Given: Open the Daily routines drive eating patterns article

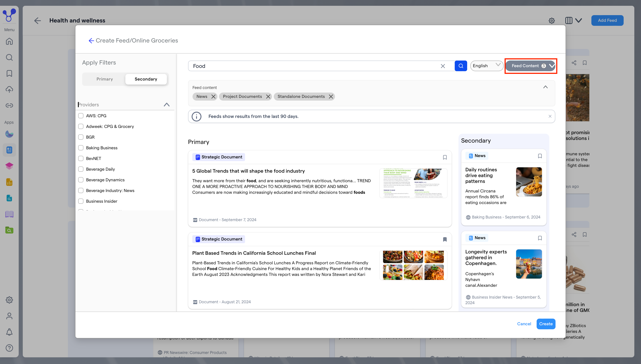Looking at the screenshot, I should point(481,175).
